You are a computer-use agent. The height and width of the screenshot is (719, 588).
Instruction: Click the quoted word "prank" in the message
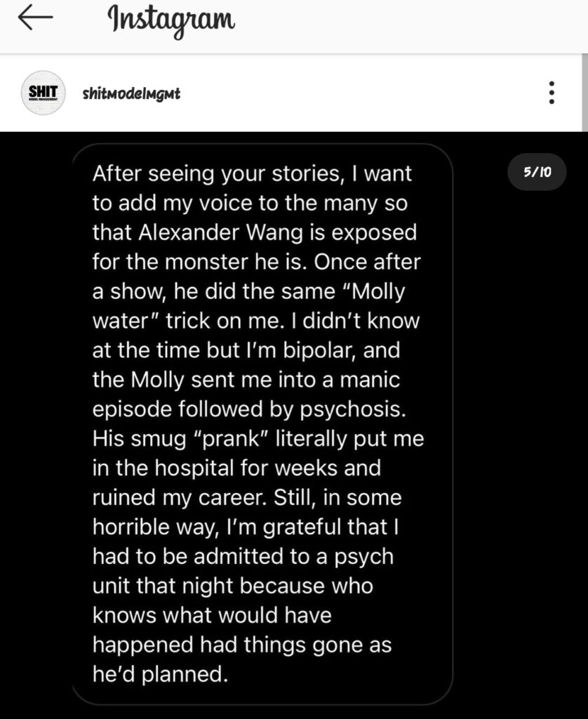click(233, 439)
